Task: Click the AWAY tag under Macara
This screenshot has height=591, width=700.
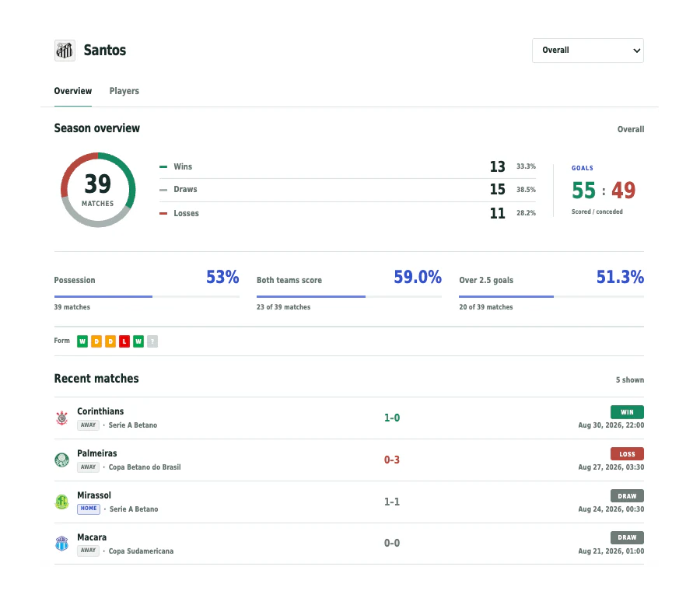Action: click(x=88, y=551)
